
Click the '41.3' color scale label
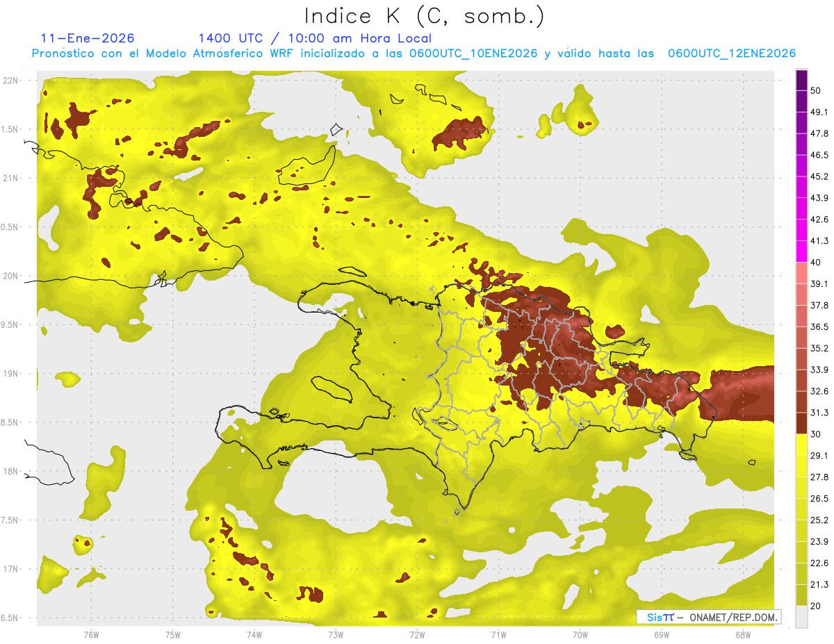pos(819,241)
